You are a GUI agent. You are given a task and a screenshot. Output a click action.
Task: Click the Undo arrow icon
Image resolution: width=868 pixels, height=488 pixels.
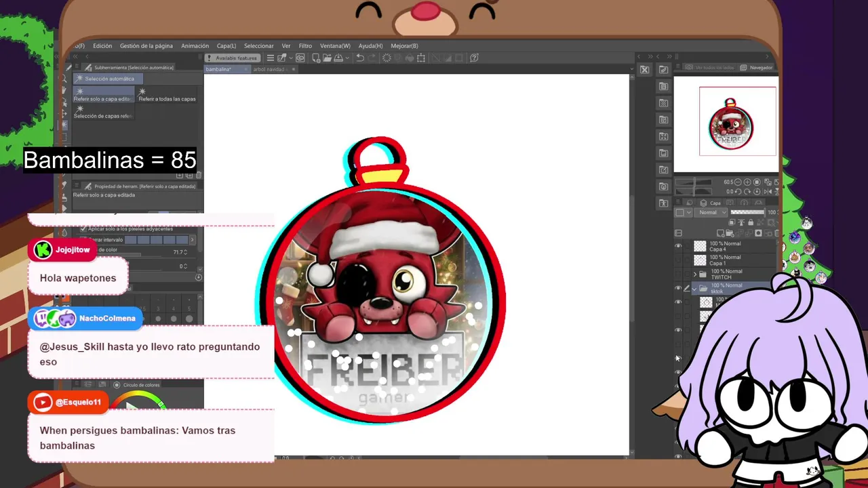coord(360,58)
